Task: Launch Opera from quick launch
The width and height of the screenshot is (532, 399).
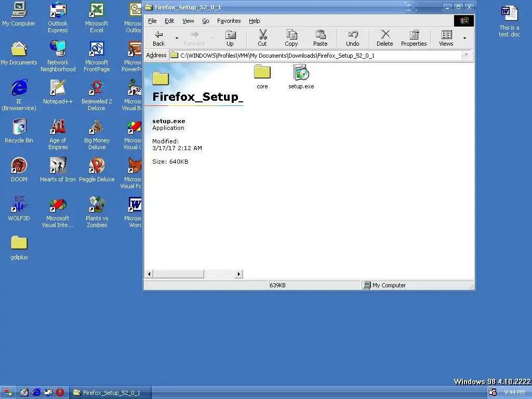Action: click(60, 393)
